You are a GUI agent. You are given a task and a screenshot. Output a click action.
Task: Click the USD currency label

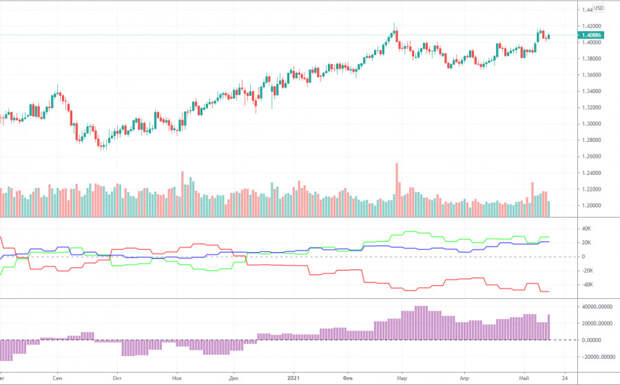(x=599, y=8)
